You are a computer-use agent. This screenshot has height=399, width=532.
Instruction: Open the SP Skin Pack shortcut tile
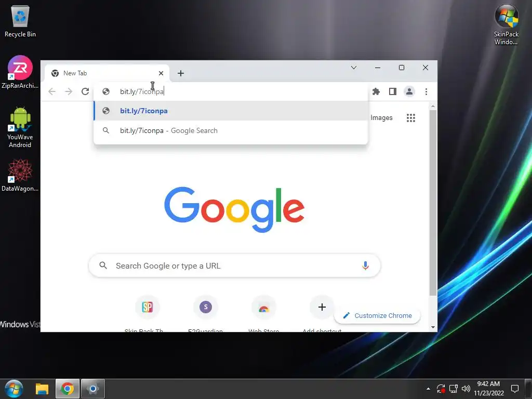[x=147, y=307]
